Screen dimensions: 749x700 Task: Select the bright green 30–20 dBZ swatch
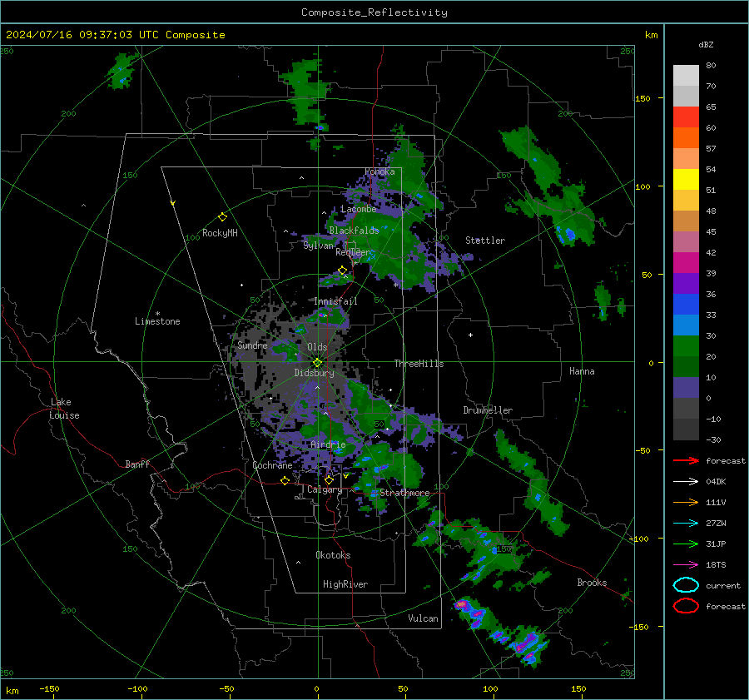[x=686, y=346]
